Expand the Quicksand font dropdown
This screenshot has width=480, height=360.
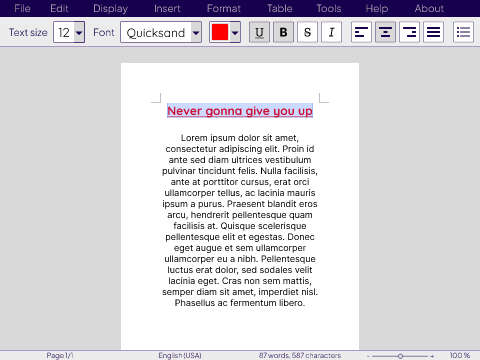[196, 32]
